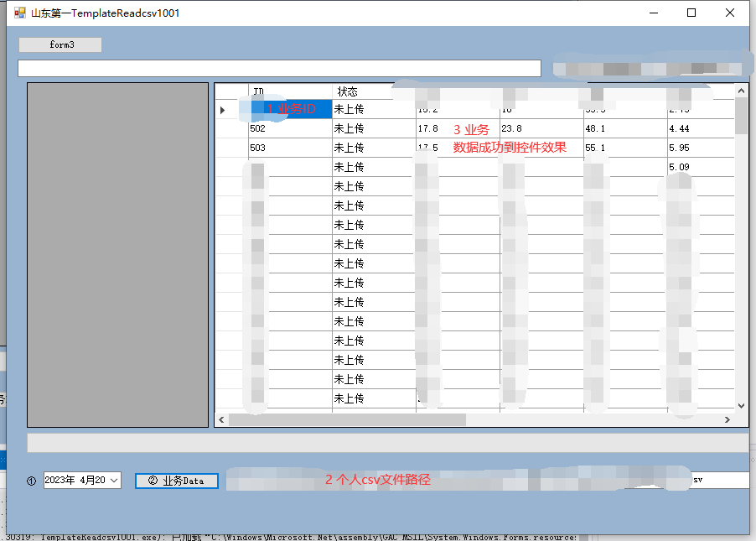The image size is (756, 541).
Task: Click the form3 button
Action: (x=60, y=44)
